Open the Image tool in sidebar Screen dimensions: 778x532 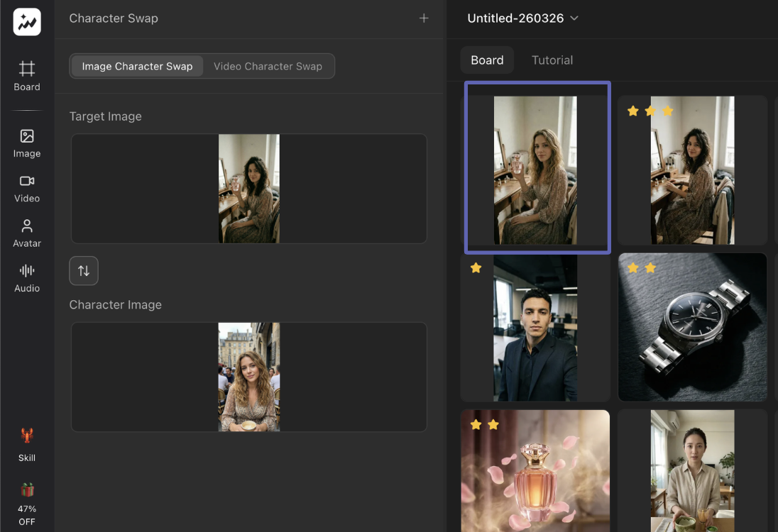click(x=27, y=143)
